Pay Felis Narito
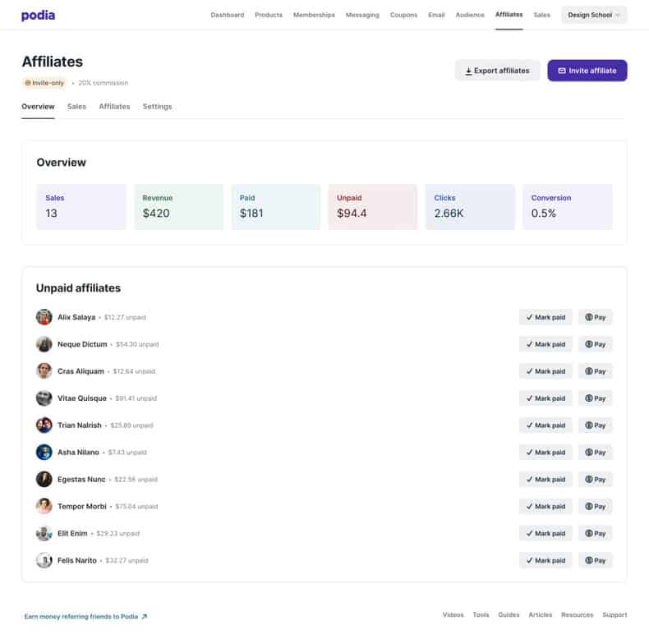The height and width of the screenshot is (644, 649). click(x=596, y=560)
